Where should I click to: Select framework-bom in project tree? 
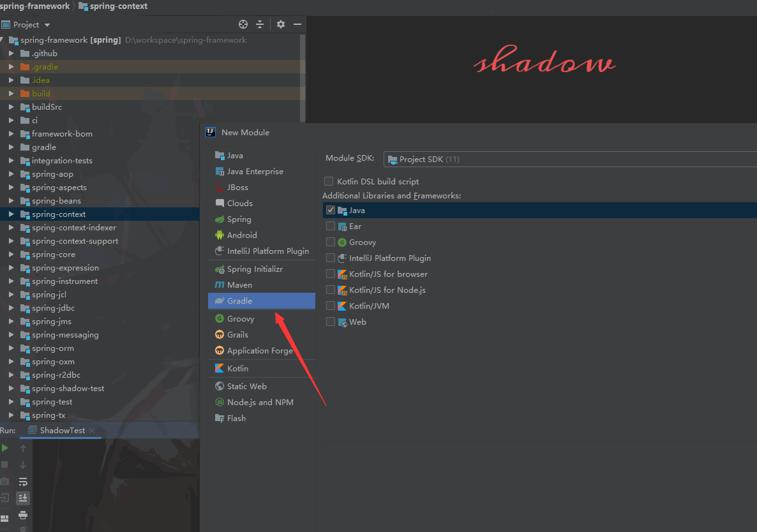(x=62, y=133)
